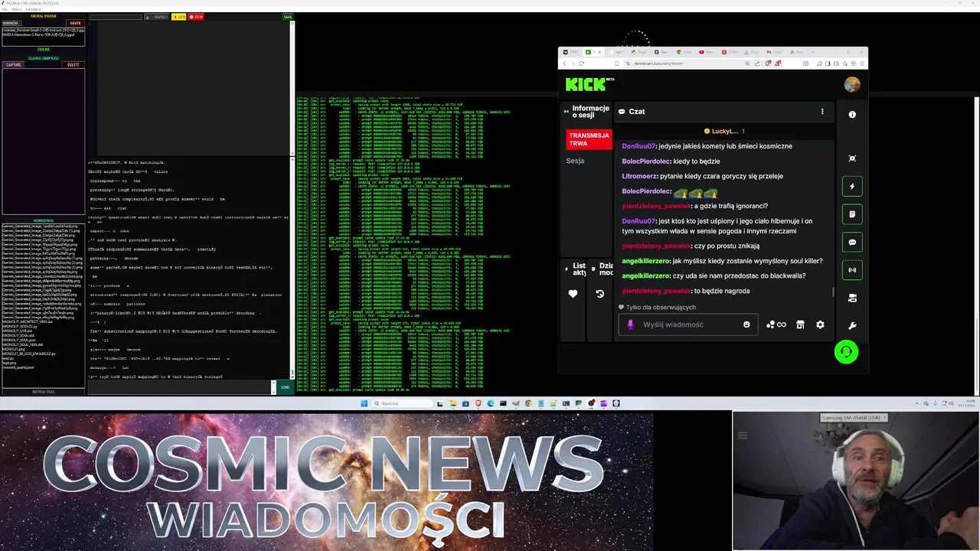Click the yellow button beside STOP
The image size is (980, 551).
[x=178, y=17]
